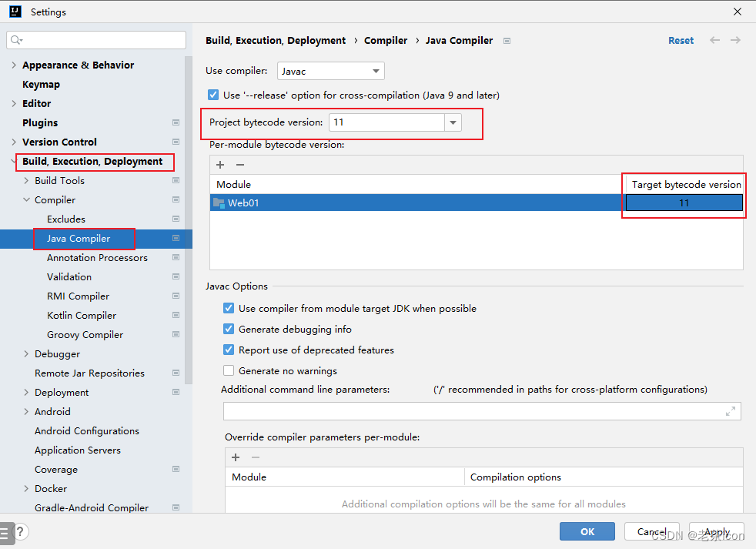Viewport: 756px width, 549px height.
Task: Select Gradle-Android Compiler entry
Action: [92, 507]
